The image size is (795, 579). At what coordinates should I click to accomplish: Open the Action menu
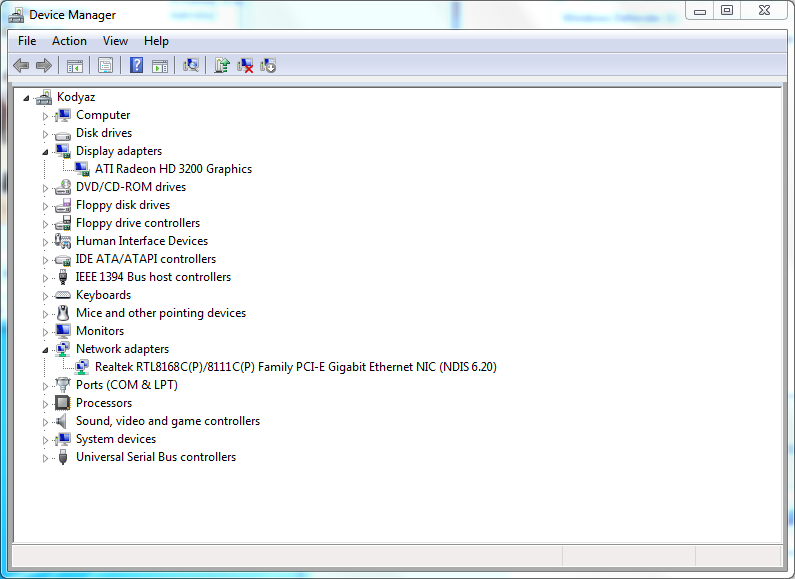pos(69,41)
